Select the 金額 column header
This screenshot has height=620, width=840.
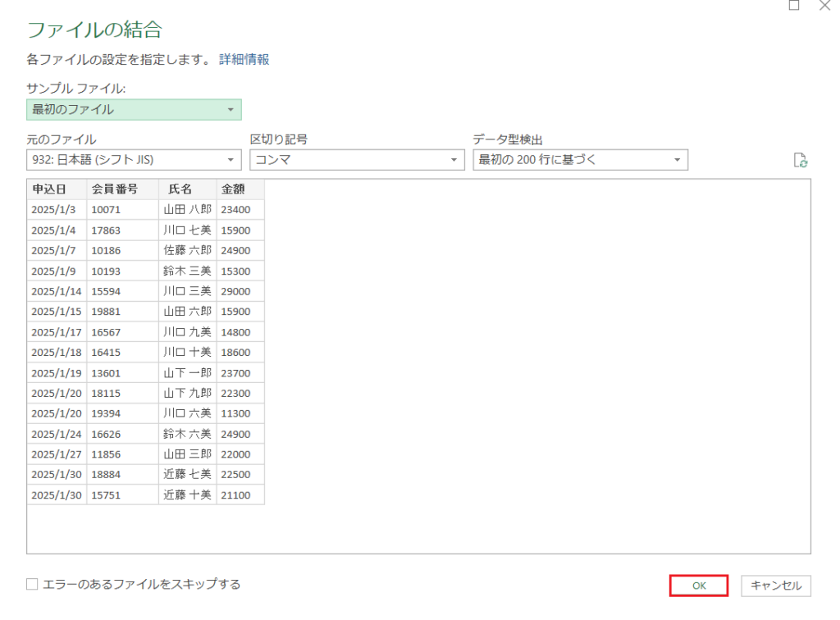[232, 189]
